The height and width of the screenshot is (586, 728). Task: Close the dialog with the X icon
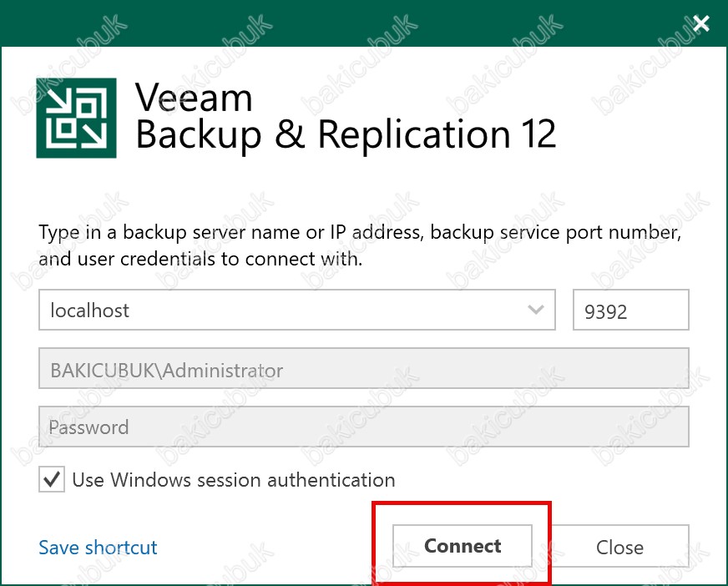(701, 23)
